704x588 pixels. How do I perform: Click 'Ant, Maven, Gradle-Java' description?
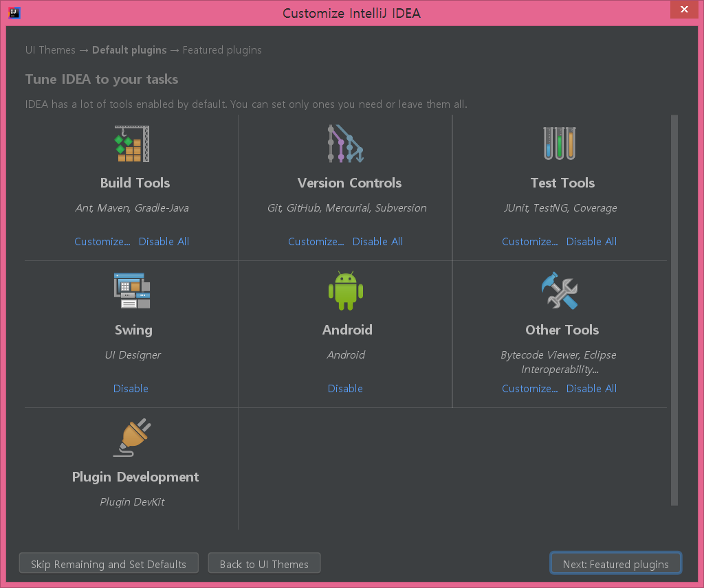132,208
